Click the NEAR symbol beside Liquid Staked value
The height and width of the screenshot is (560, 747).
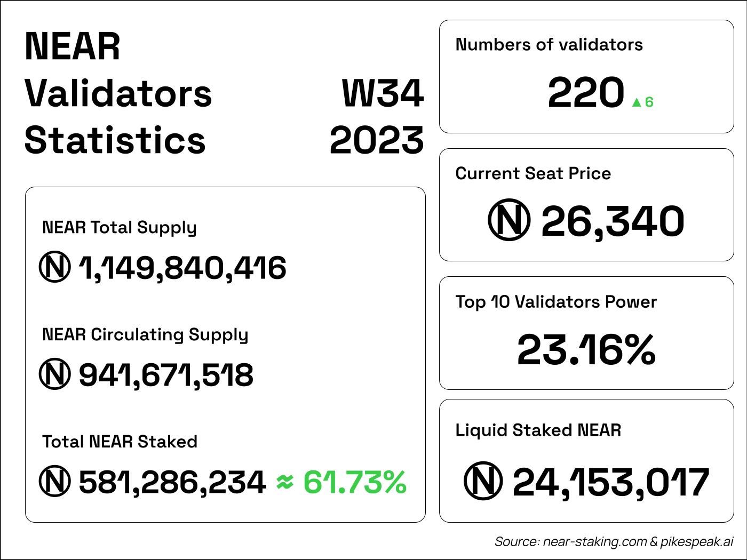click(483, 482)
